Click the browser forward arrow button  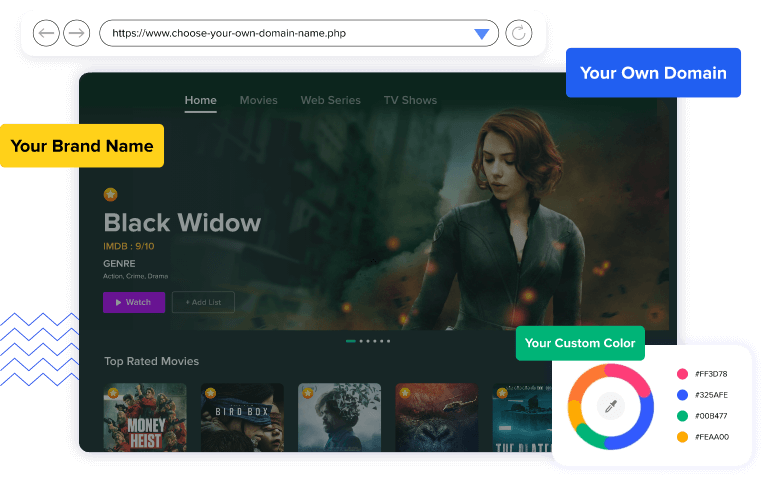pos(77,33)
